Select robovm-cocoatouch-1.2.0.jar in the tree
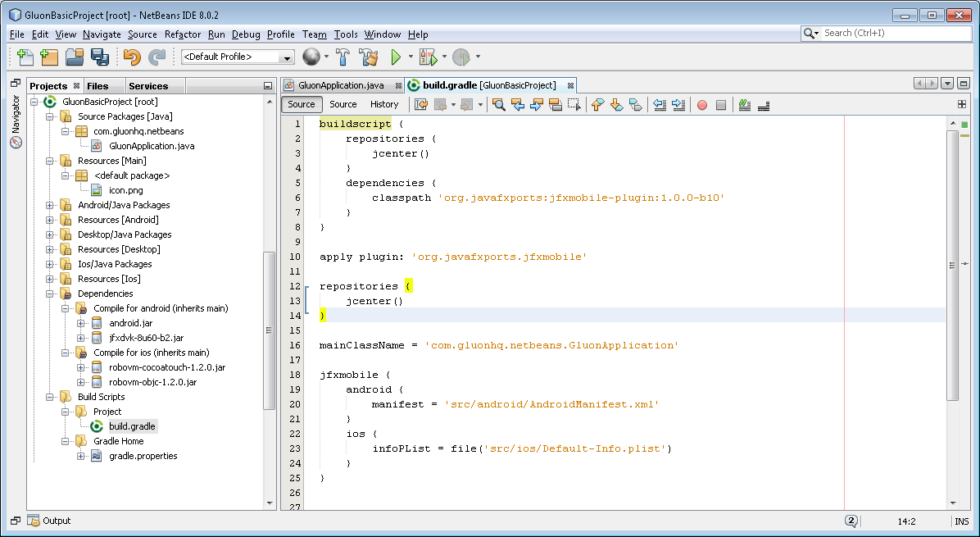Image resolution: width=980 pixels, height=537 pixels. click(x=167, y=367)
